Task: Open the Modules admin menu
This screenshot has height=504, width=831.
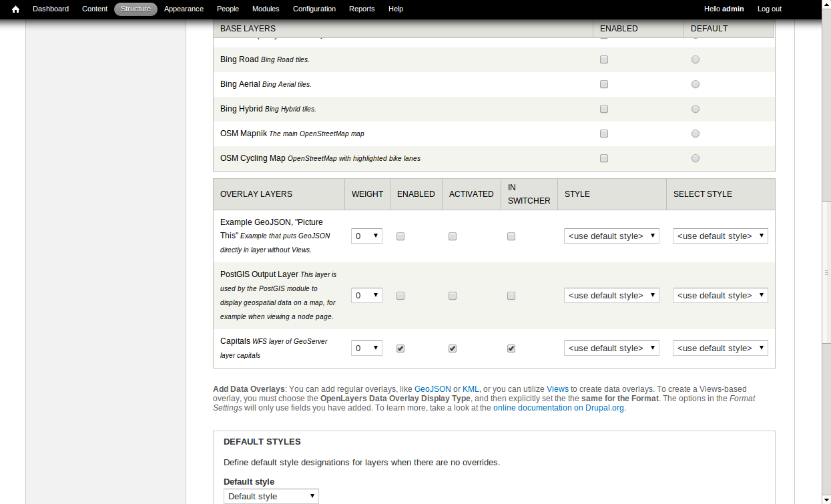Action: point(266,9)
